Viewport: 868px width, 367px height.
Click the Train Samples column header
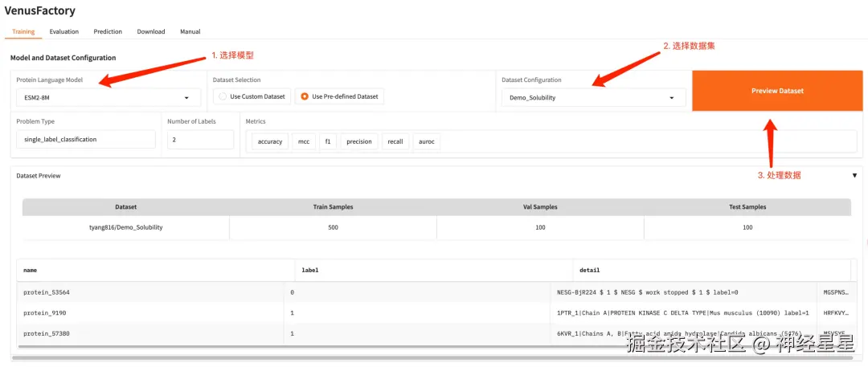tap(334, 207)
